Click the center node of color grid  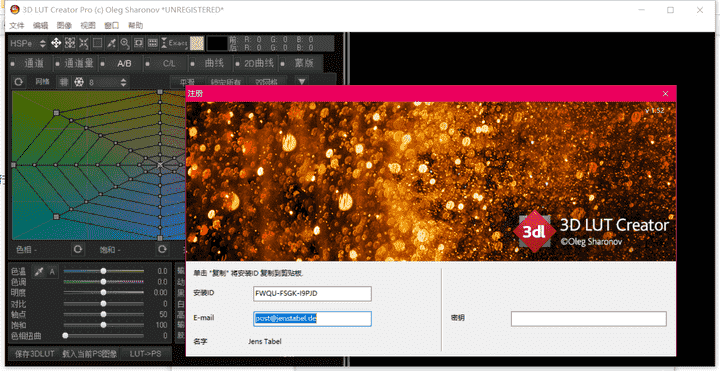(x=160, y=164)
